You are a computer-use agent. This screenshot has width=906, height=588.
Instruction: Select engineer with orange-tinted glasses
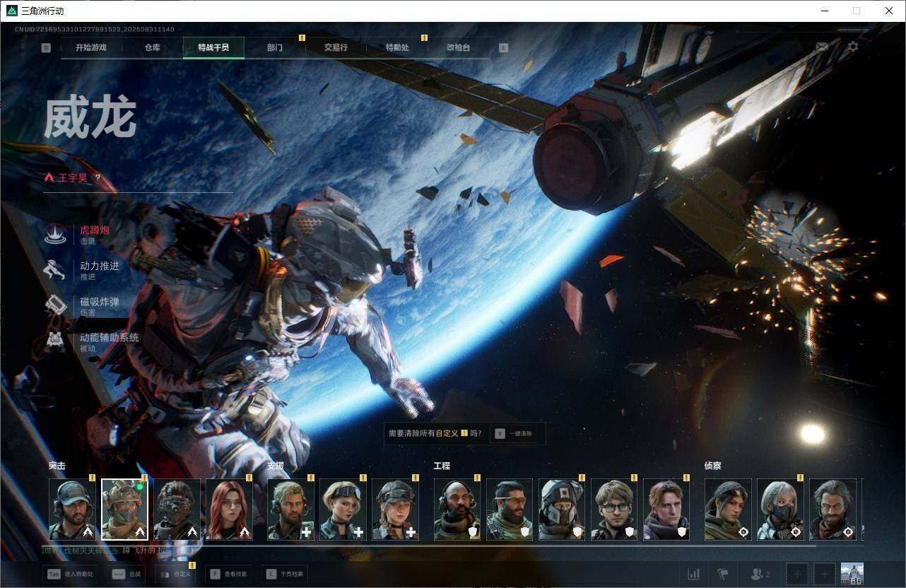coord(510,510)
